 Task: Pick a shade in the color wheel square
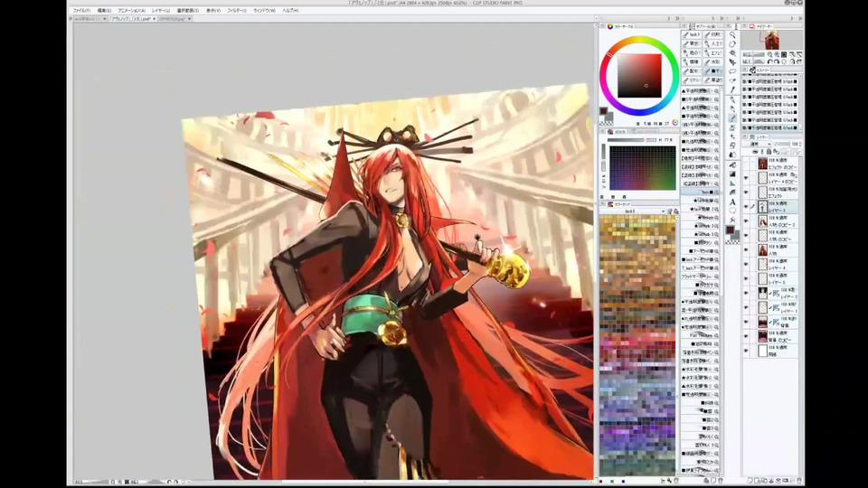point(639,76)
